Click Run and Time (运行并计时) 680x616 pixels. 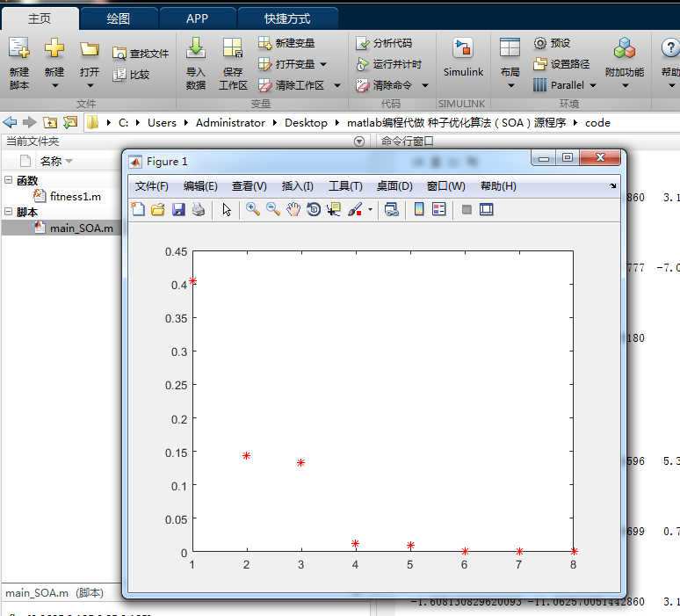tap(388, 64)
